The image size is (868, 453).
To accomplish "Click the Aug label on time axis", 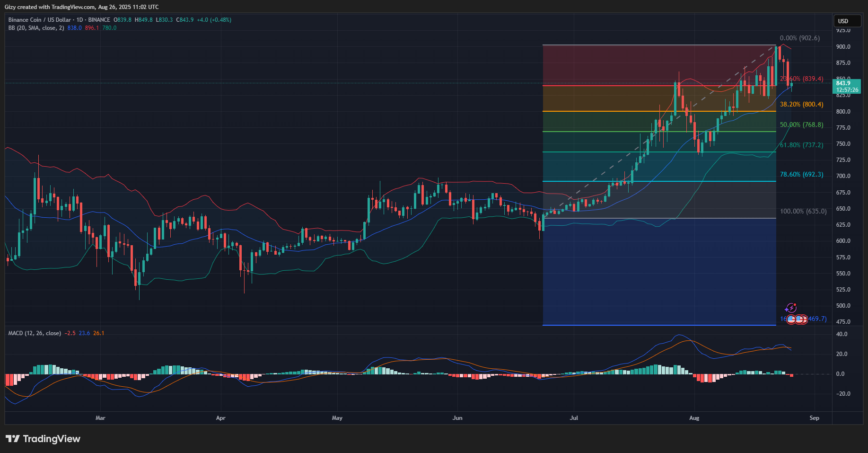I will 694,418.
